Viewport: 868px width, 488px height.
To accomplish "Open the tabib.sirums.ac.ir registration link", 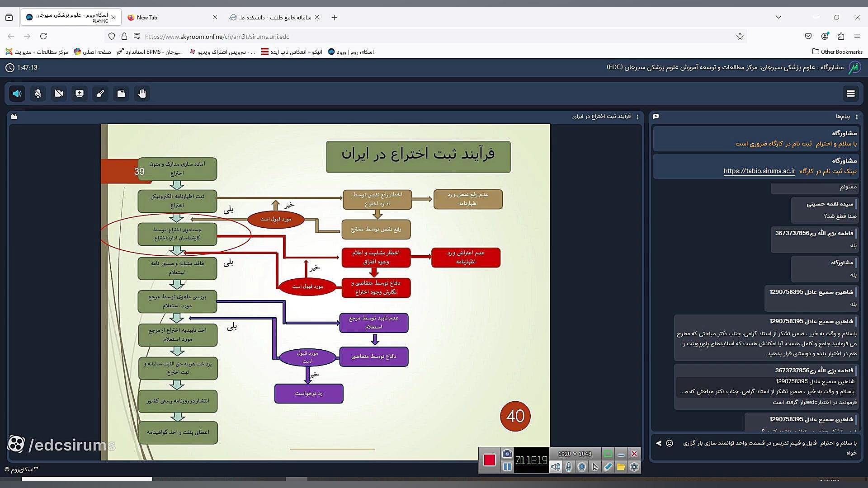I will pos(759,171).
